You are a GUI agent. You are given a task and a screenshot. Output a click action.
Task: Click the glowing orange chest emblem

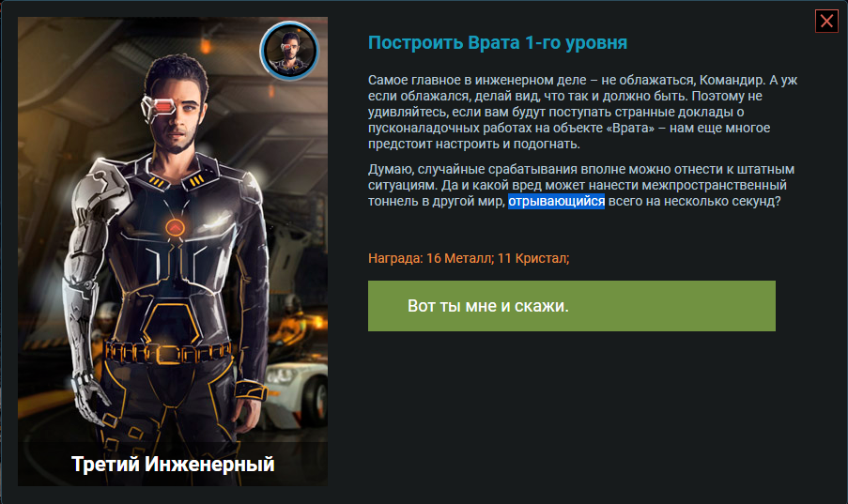(176, 228)
